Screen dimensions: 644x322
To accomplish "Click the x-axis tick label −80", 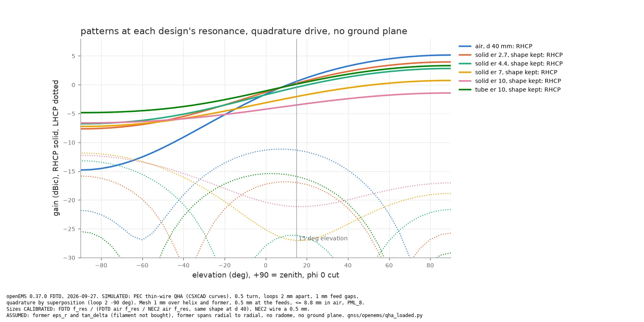I will [x=101, y=265].
